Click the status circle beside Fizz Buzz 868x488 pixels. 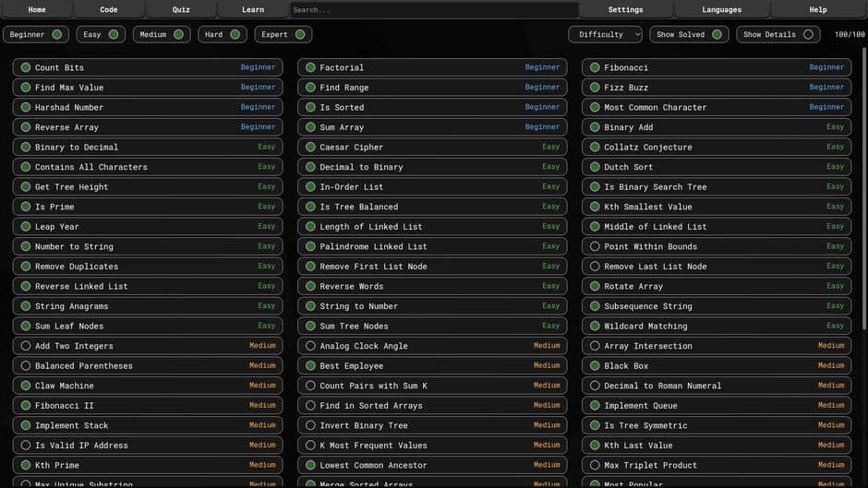(x=595, y=88)
